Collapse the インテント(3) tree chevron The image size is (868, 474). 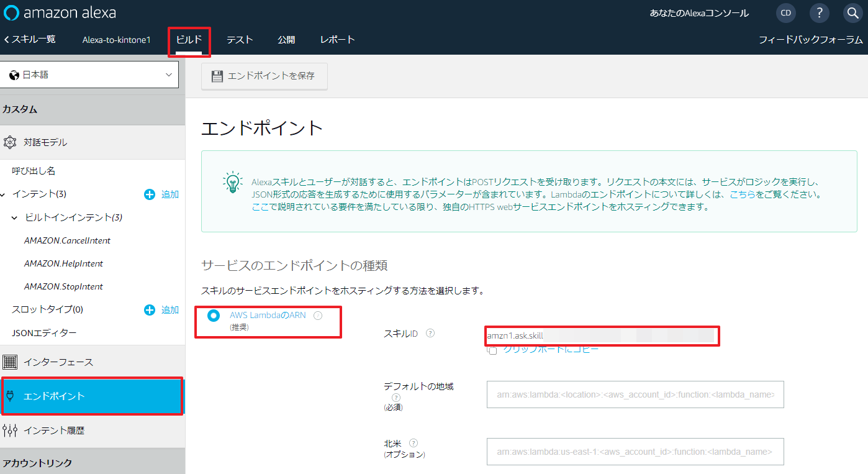coord(4,194)
